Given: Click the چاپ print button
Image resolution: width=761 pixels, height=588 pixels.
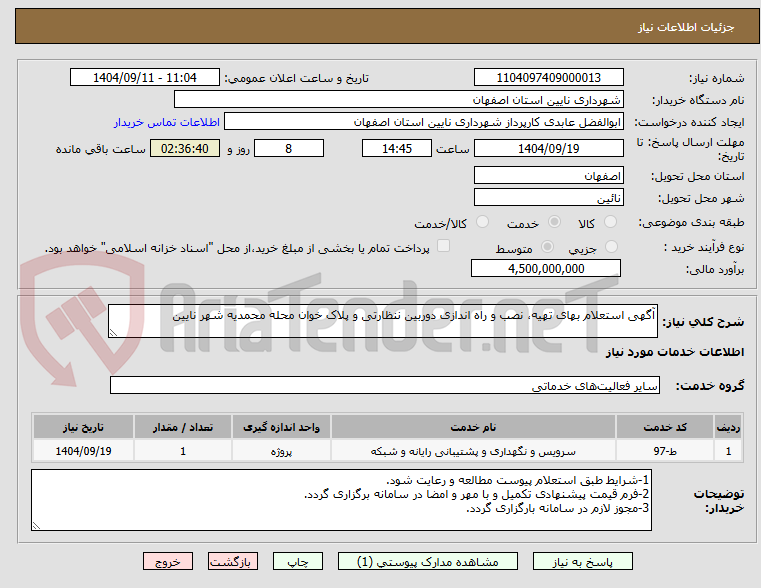Looking at the screenshot, I should [298, 561].
